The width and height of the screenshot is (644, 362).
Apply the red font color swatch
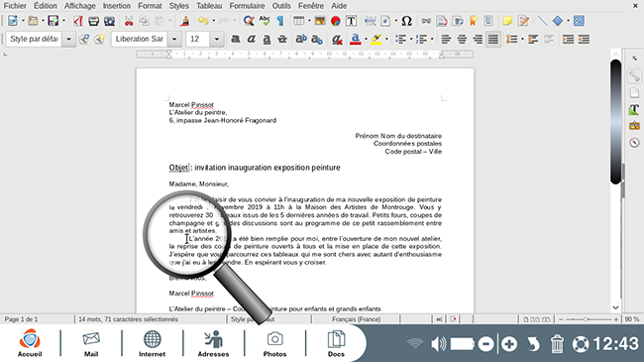[356, 39]
